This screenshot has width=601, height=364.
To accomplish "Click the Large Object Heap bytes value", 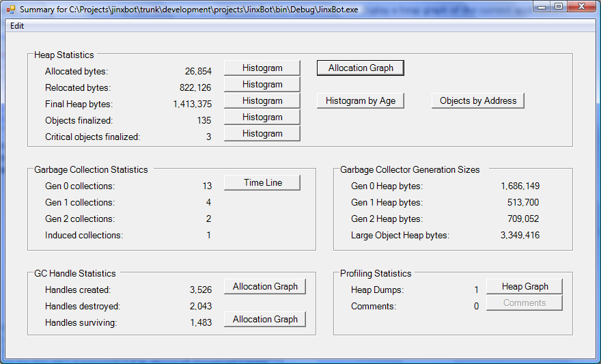I will pyautogui.click(x=520, y=236).
